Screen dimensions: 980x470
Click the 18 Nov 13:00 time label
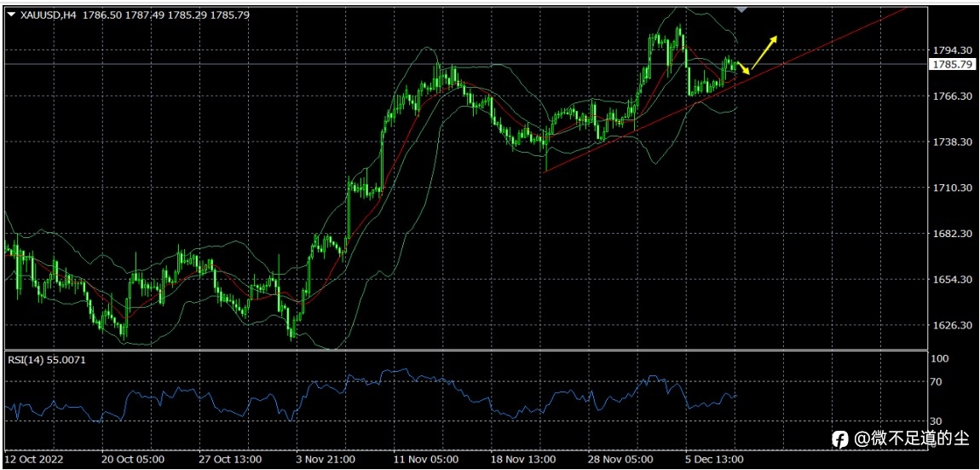click(x=524, y=460)
